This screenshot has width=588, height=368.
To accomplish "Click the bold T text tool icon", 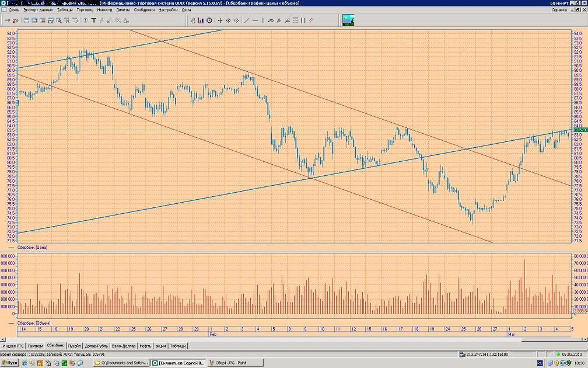I will 93,20.
